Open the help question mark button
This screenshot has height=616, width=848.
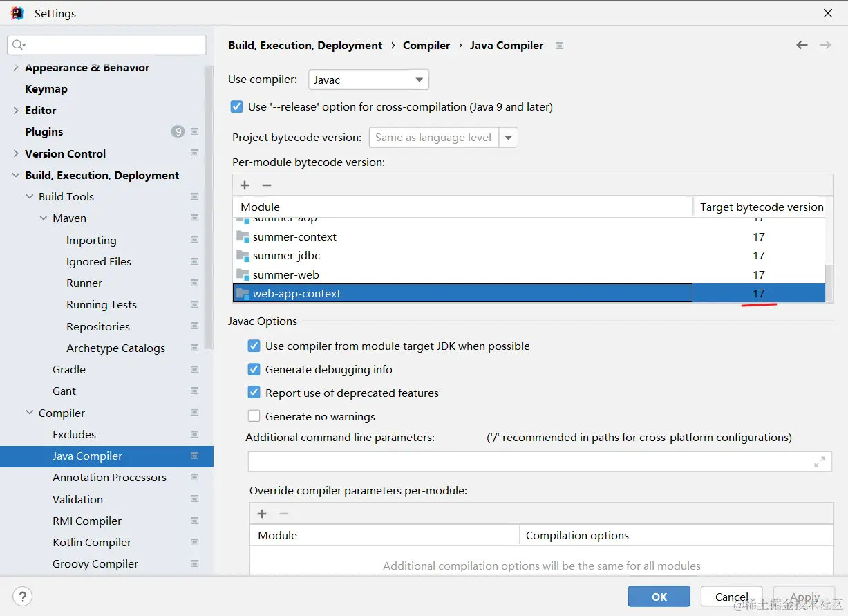[x=23, y=597]
